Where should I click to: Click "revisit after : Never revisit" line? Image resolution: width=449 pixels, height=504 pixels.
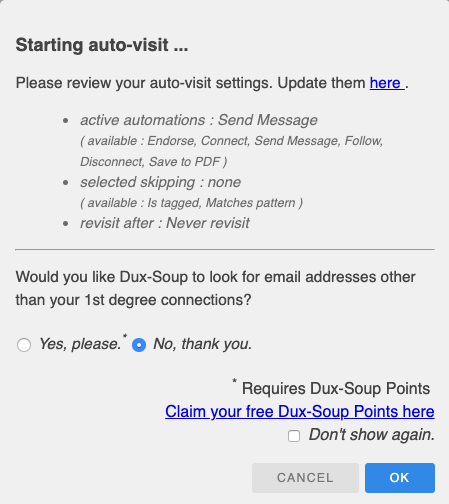click(165, 223)
